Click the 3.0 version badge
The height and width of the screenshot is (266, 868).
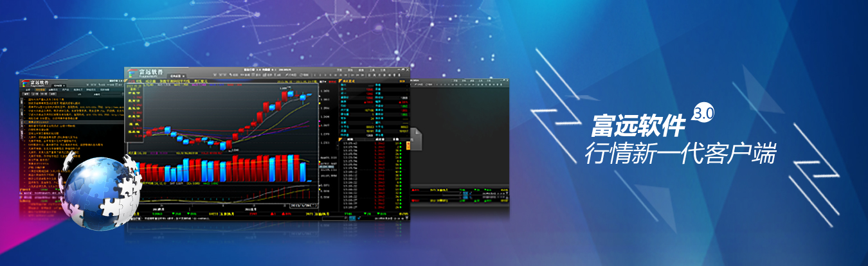pos(702,113)
